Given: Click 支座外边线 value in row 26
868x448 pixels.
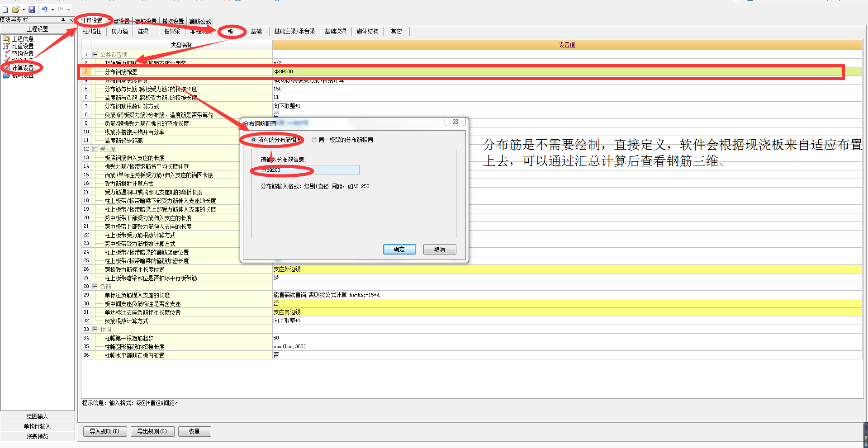Looking at the screenshot, I should [287, 269].
